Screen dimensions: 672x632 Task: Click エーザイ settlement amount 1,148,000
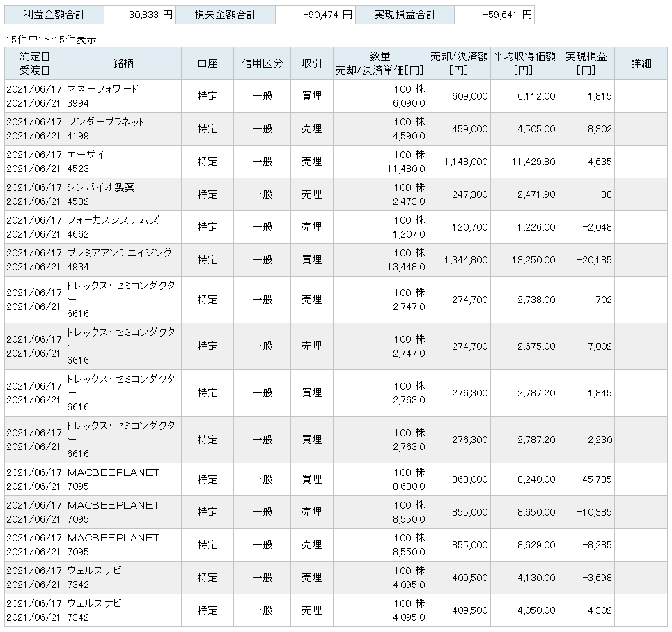point(466,162)
